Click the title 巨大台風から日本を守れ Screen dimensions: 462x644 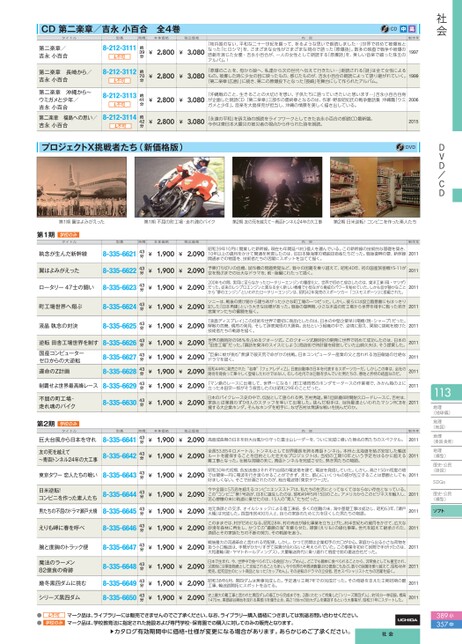[x=67, y=439]
